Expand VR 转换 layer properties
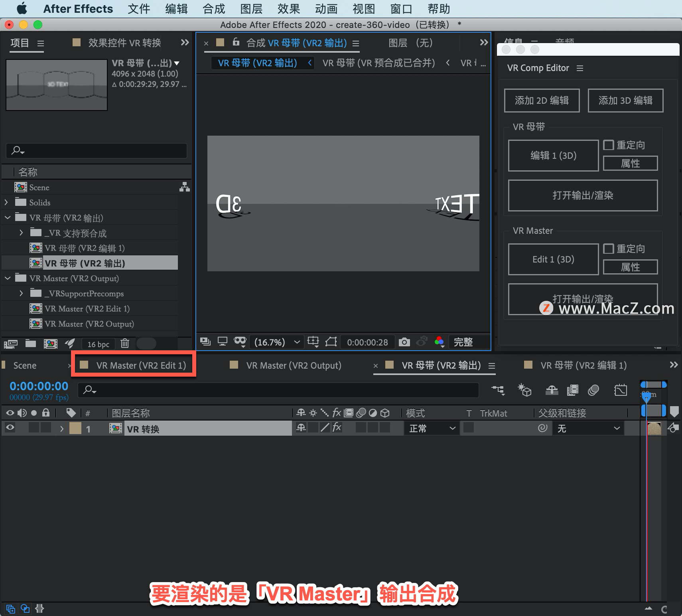The width and height of the screenshot is (682, 616). pyautogui.click(x=62, y=428)
